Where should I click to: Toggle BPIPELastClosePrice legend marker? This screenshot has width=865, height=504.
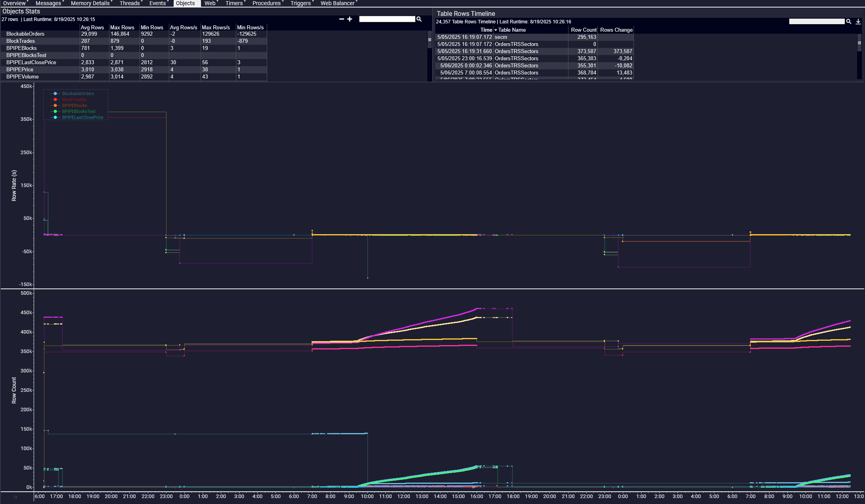(55, 117)
